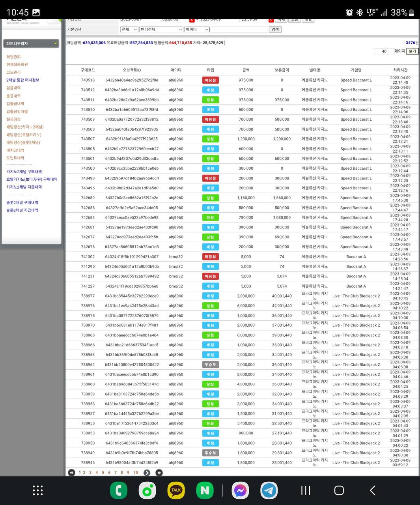This screenshot has width=420, height=505.
Task: Launch the Naver app from dock
Action: pos(205,490)
